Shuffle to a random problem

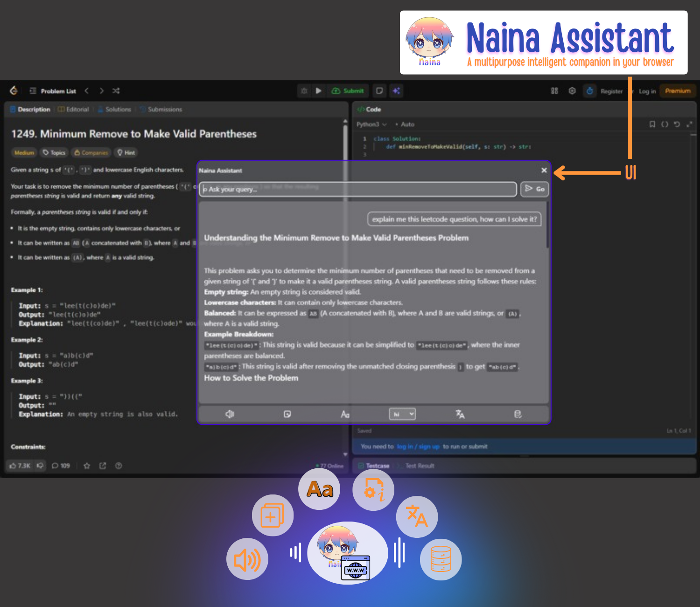click(116, 91)
